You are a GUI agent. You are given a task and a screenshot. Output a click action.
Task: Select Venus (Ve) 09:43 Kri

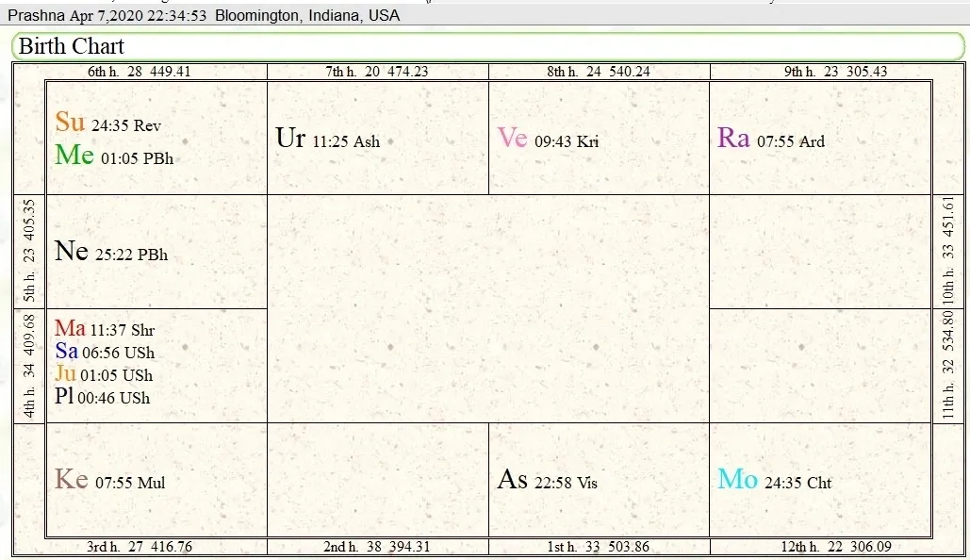click(x=548, y=139)
